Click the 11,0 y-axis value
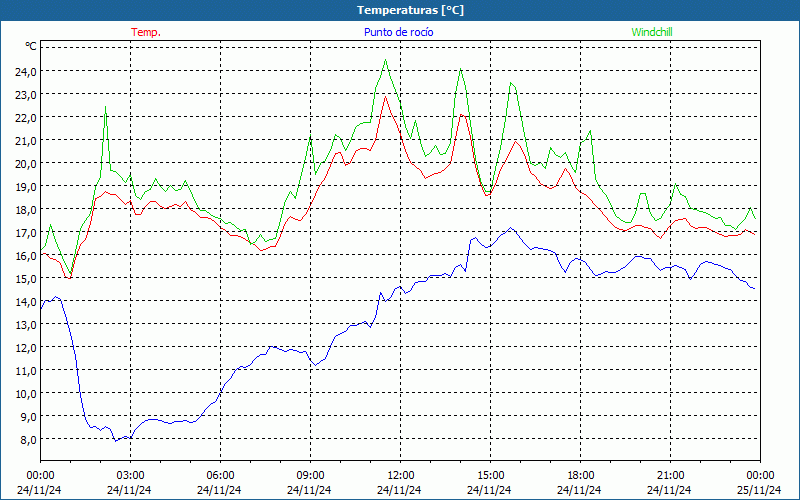This screenshot has height=500, width=800. [26, 370]
